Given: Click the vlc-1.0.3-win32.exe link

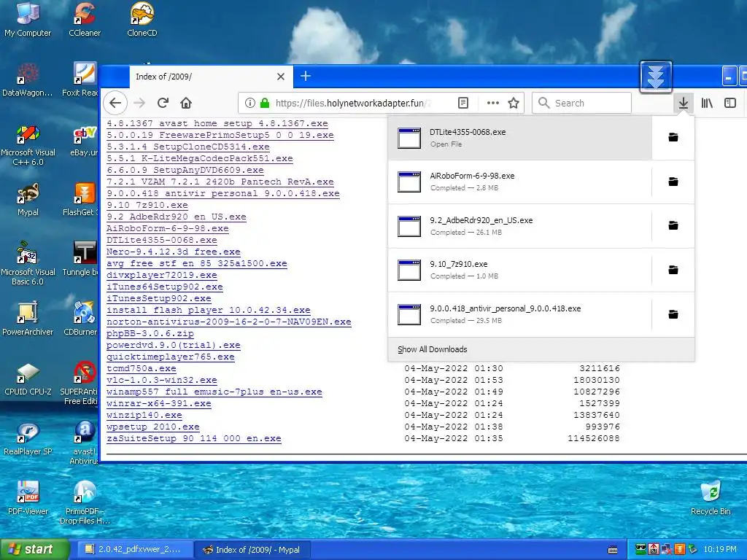Looking at the screenshot, I should click(x=161, y=380).
